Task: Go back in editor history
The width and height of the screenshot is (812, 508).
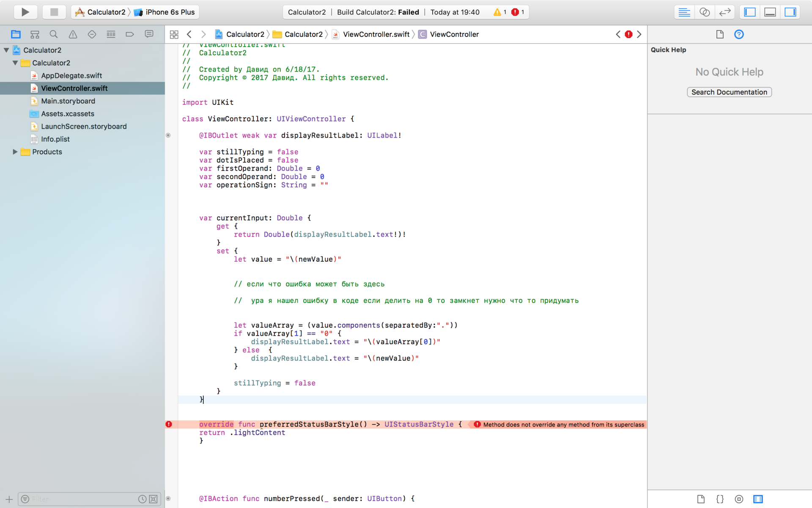Action: tap(189, 34)
